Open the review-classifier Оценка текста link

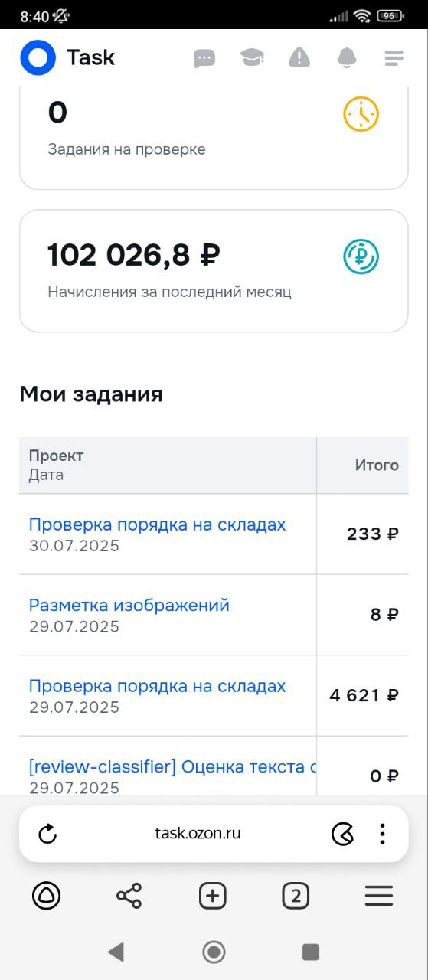click(173, 766)
